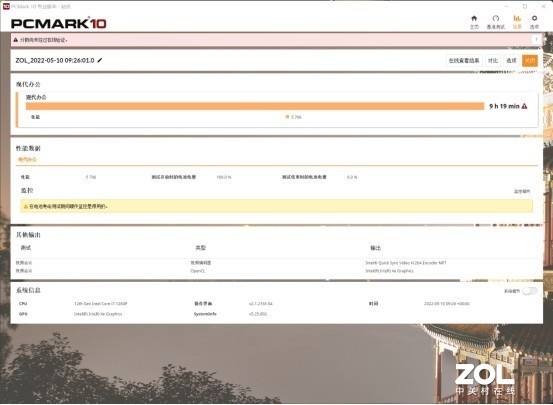
Task: Click the small score marker beside 5 706
Action: tap(287, 117)
